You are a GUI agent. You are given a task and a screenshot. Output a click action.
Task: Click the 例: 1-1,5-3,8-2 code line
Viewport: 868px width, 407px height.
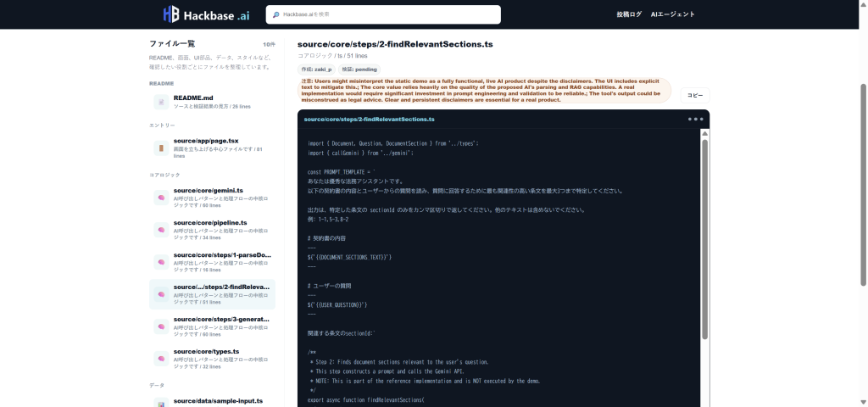(x=328, y=220)
